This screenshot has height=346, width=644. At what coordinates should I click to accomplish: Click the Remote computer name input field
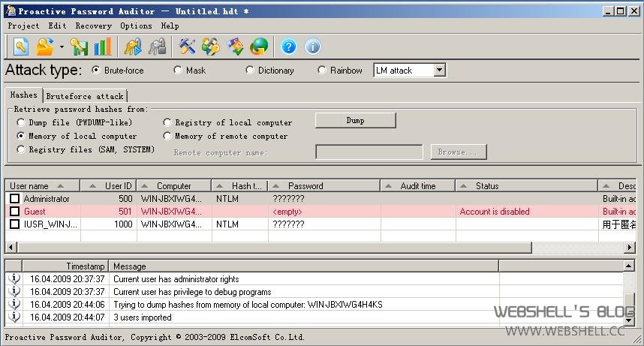pos(369,152)
